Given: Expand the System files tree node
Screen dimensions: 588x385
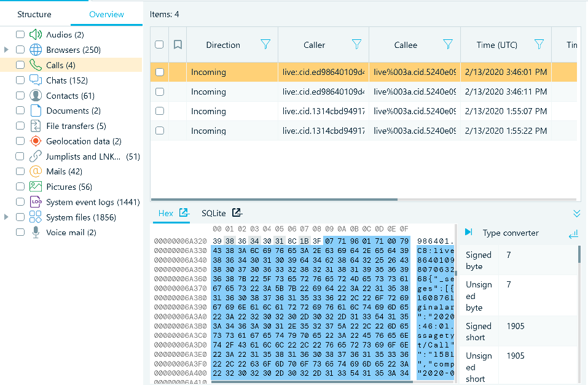Looking at the screenshot, I should coord(6,217).
